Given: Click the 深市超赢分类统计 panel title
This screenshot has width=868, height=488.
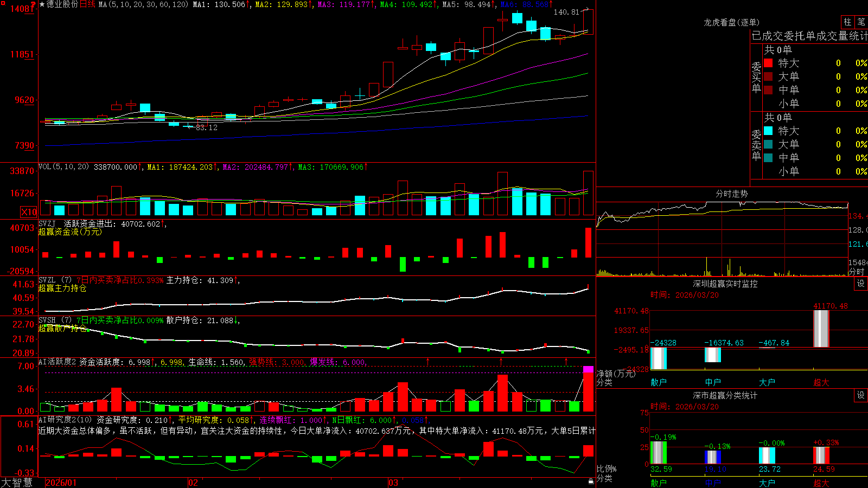Looking at the screenshot, I should [x=725, y=395].
